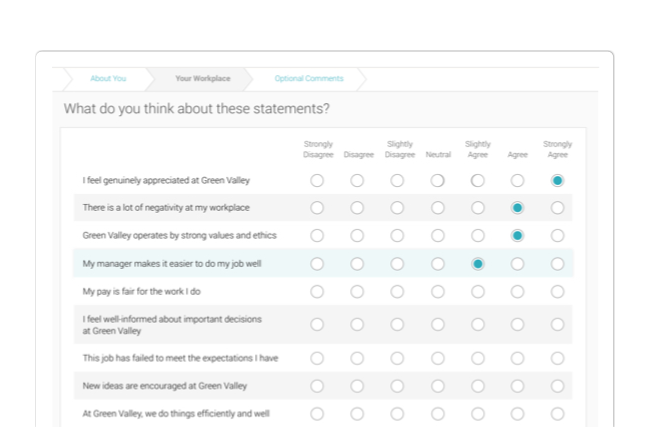Pick Neutral for well-informed about decisions
The image size is (650, 427).
[437, 324]
